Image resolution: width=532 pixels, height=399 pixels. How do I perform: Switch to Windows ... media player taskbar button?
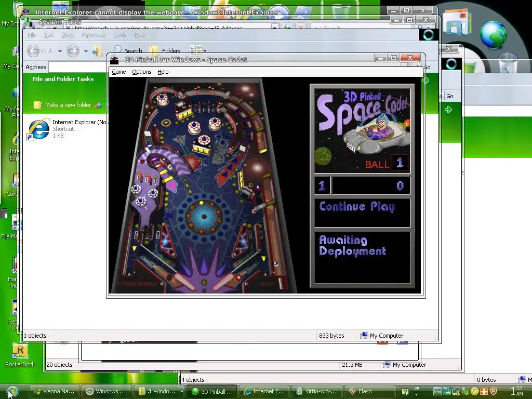point(106,391)
